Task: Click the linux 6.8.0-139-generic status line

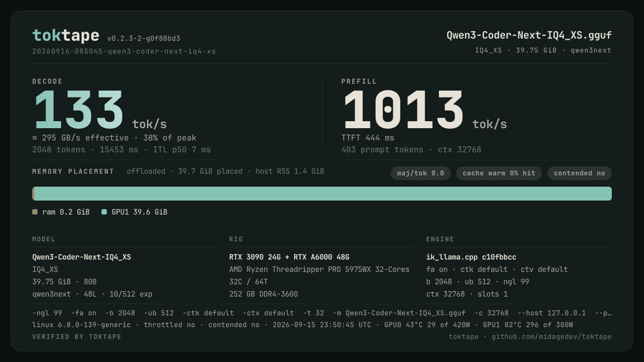Action: 303,325
